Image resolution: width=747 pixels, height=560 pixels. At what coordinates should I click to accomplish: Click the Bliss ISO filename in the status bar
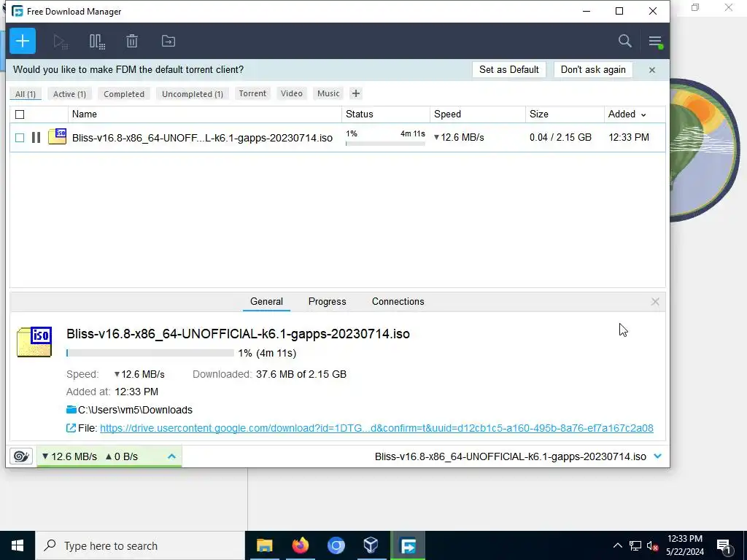(x=510, y=456)
